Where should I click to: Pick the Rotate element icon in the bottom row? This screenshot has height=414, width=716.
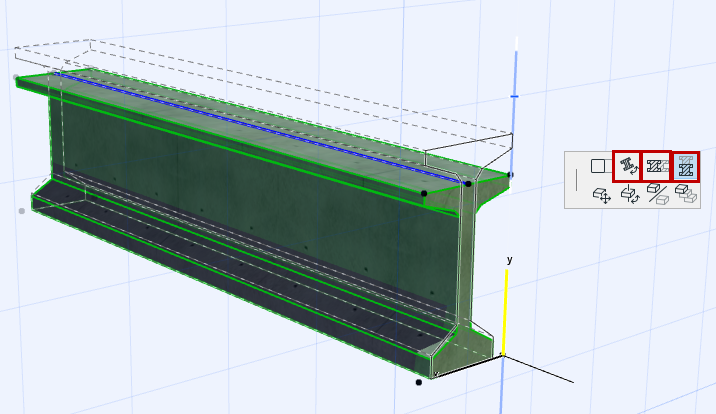point(630,194)
